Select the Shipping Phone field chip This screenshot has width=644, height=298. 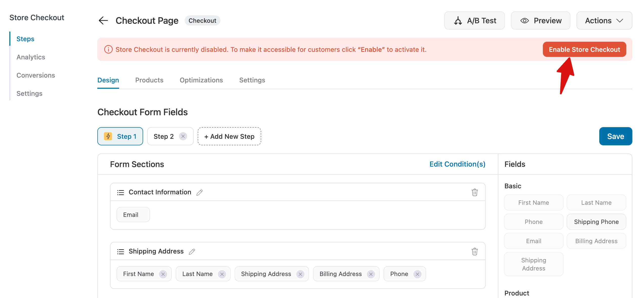[596, 222]
